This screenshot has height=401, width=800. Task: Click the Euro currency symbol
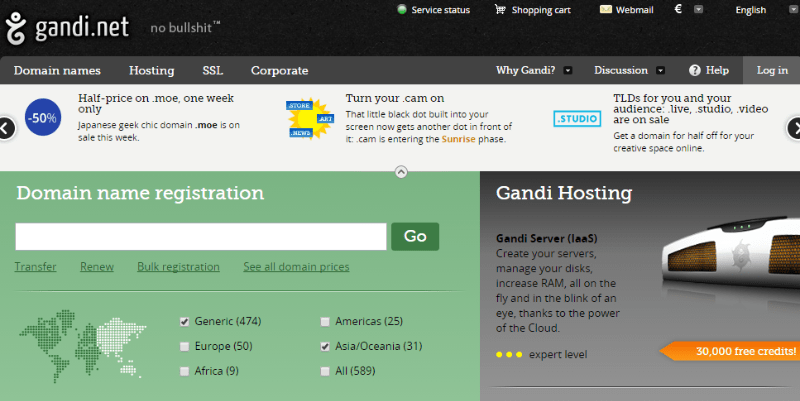coord(679,9)
